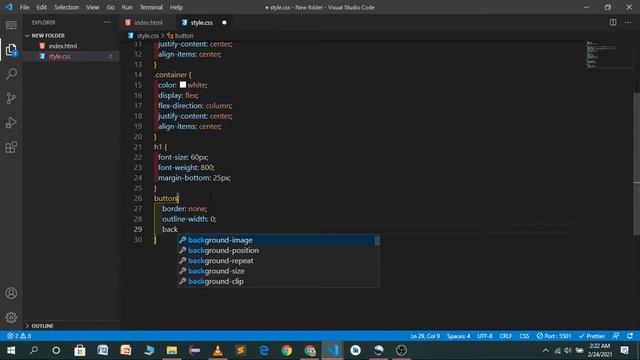Open Microsoft Edge on taskbar
Screen dimensions: 640x360
264,350
